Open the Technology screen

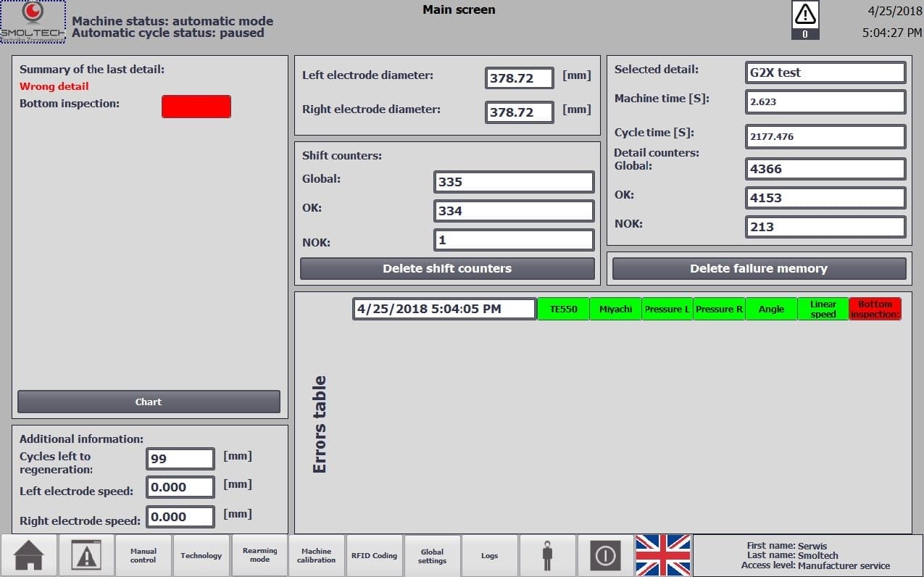tap(201, 556)
